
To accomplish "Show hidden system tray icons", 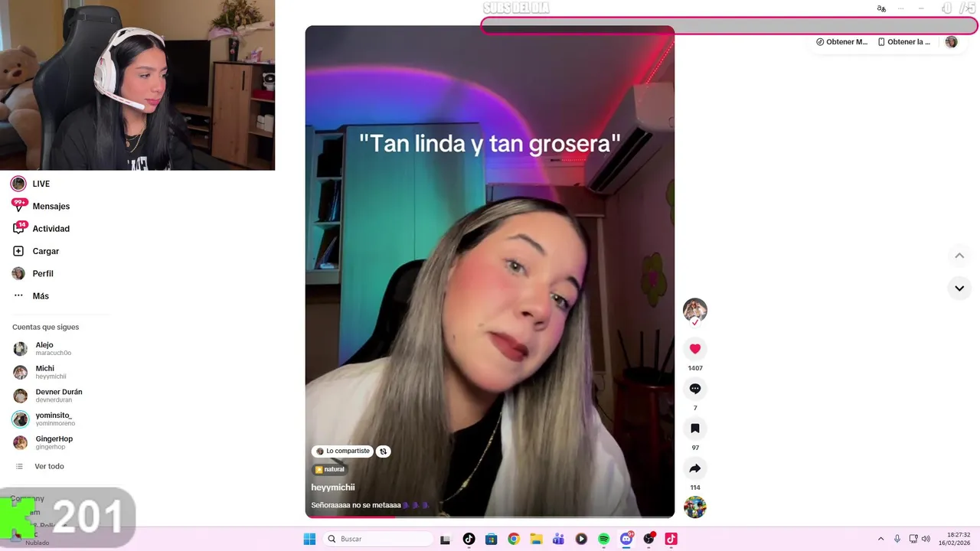I will [880, 539].
